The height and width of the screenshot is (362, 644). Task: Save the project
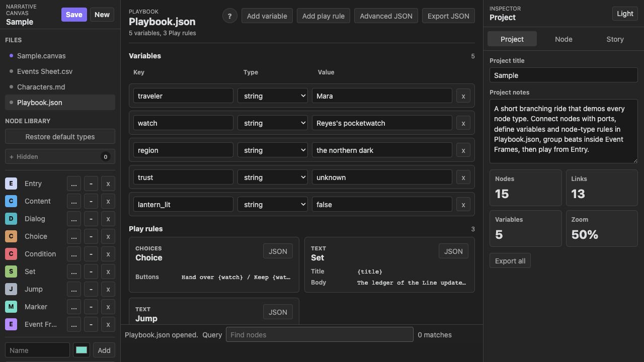74,15
